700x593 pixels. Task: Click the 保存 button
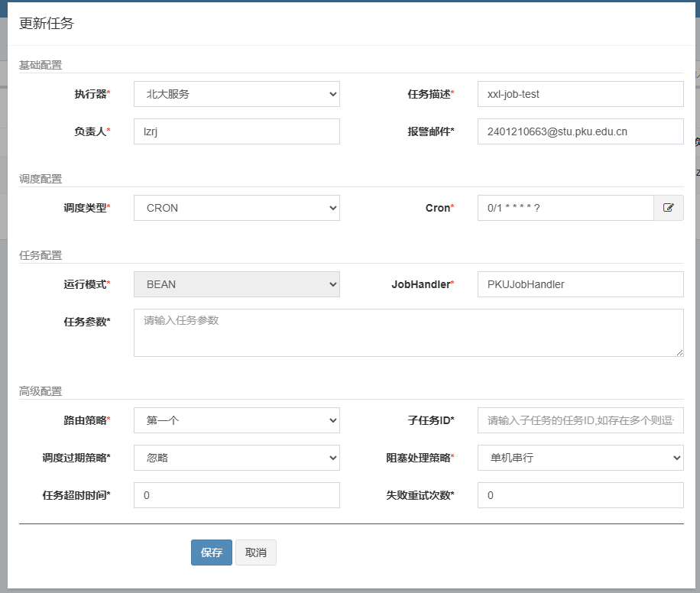pyautogui.click(x=212, y=552)
